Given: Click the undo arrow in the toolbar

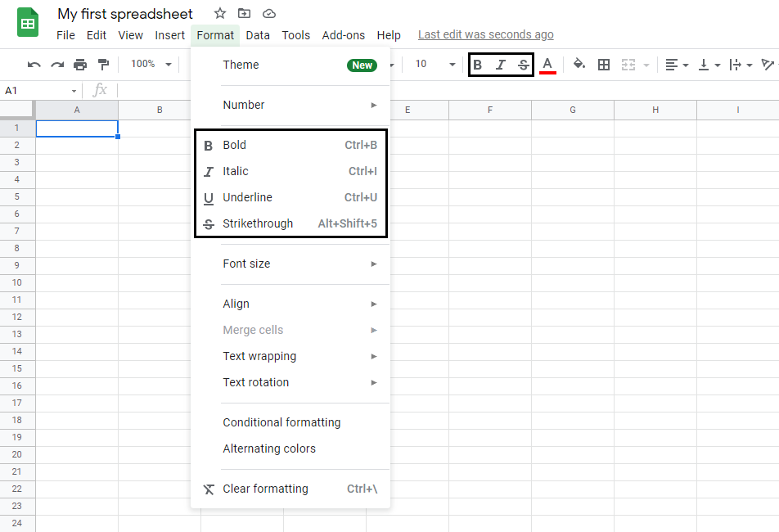Looking at the screenshot, I should [x=34, y=65].
